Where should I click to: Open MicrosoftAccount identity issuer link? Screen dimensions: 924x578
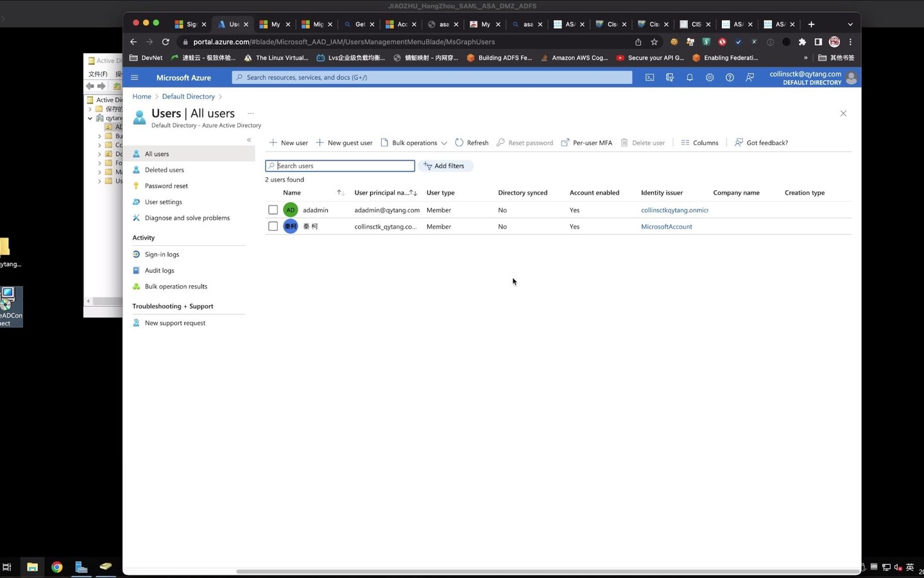coord(666,227)
